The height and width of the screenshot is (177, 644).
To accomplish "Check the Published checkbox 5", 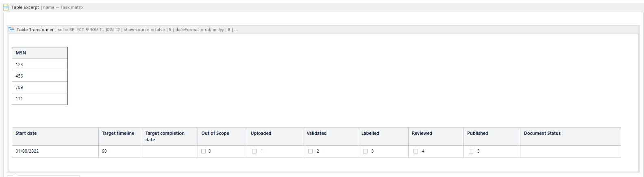I will point(471,151).
